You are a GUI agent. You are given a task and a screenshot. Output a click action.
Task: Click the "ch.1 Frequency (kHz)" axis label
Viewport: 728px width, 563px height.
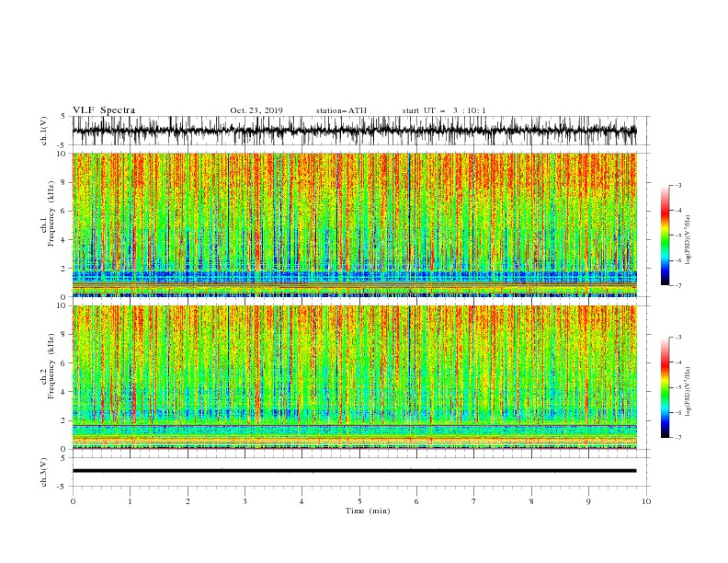(x=48, y=214)
